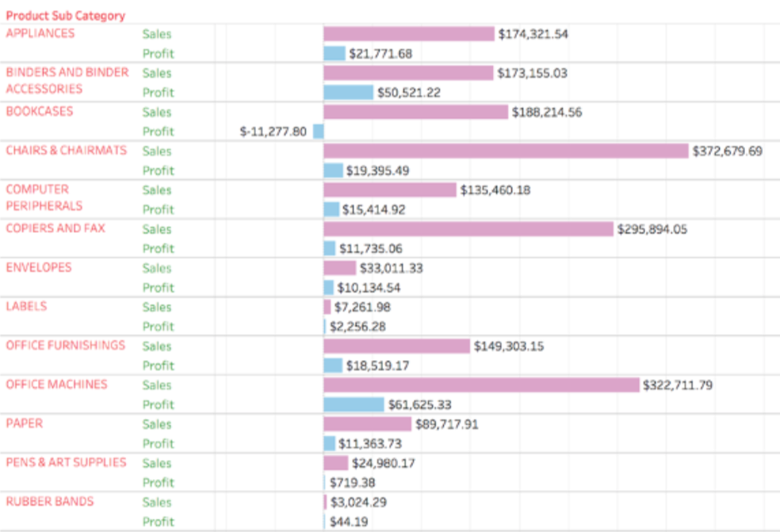
Task: Select the Appliances pink Sales bar
Action: [x=408, y=34]
